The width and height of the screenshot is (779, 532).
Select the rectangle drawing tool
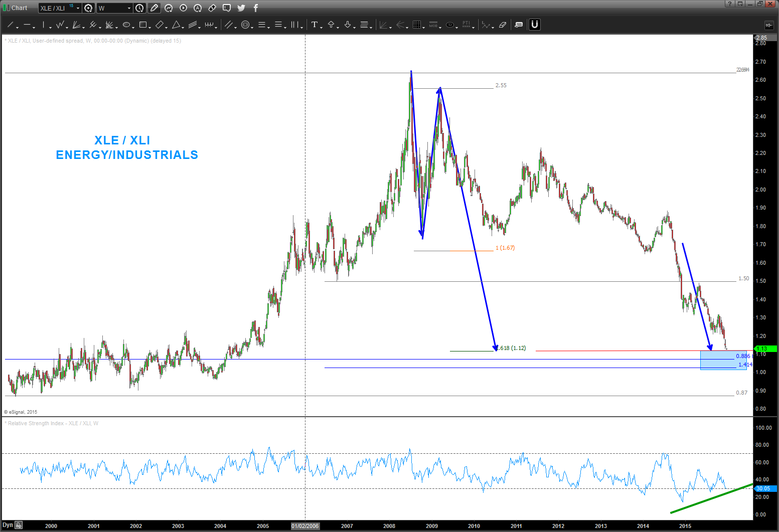[143, 25]
